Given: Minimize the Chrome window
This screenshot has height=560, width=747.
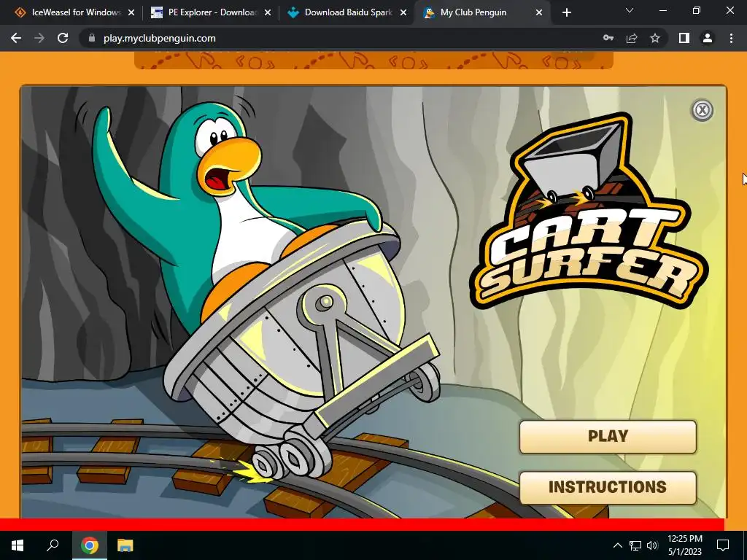Looking at the screenshot, I should point(662,10).
